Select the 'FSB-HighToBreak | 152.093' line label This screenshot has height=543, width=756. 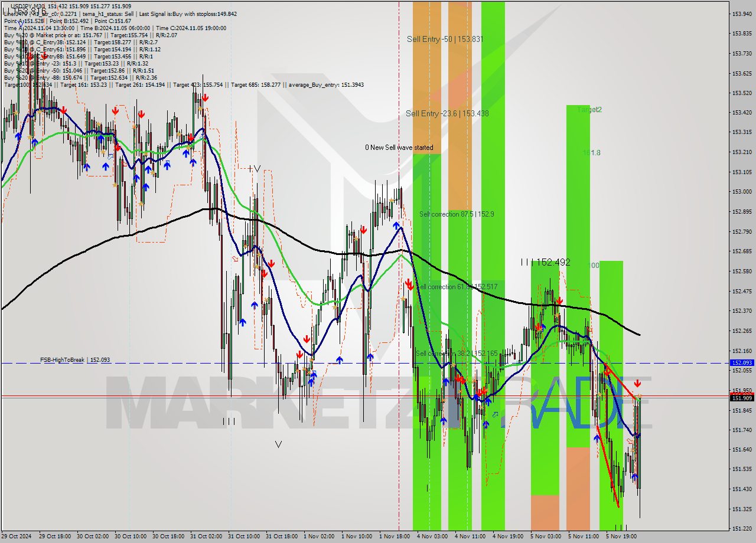75,359
